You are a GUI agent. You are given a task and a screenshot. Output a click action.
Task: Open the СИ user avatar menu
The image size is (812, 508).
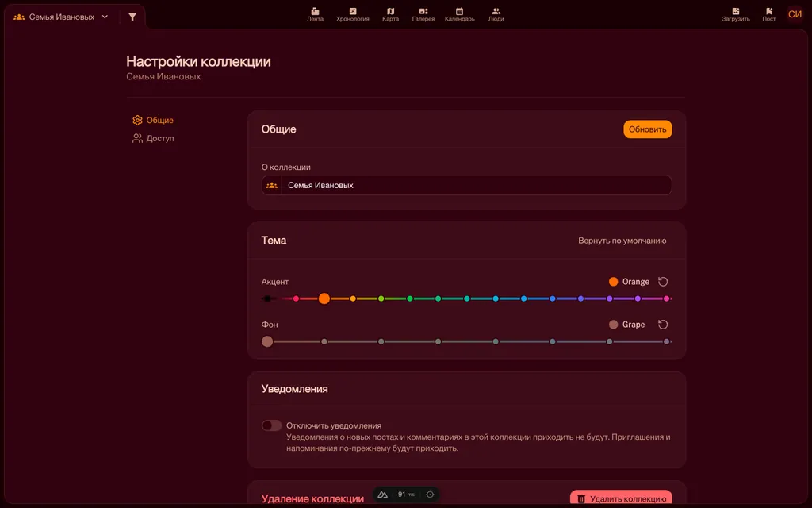pyautogui.click(x=795, y=14)
